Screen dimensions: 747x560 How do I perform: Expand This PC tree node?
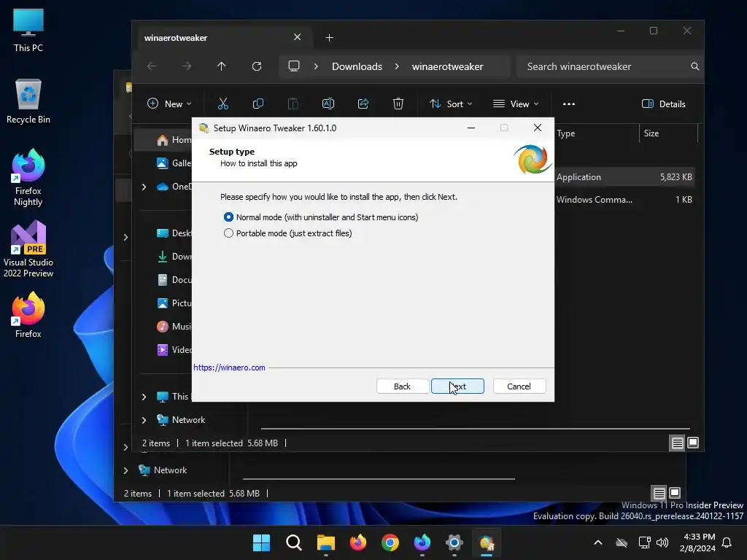click(x=144, y=397)
